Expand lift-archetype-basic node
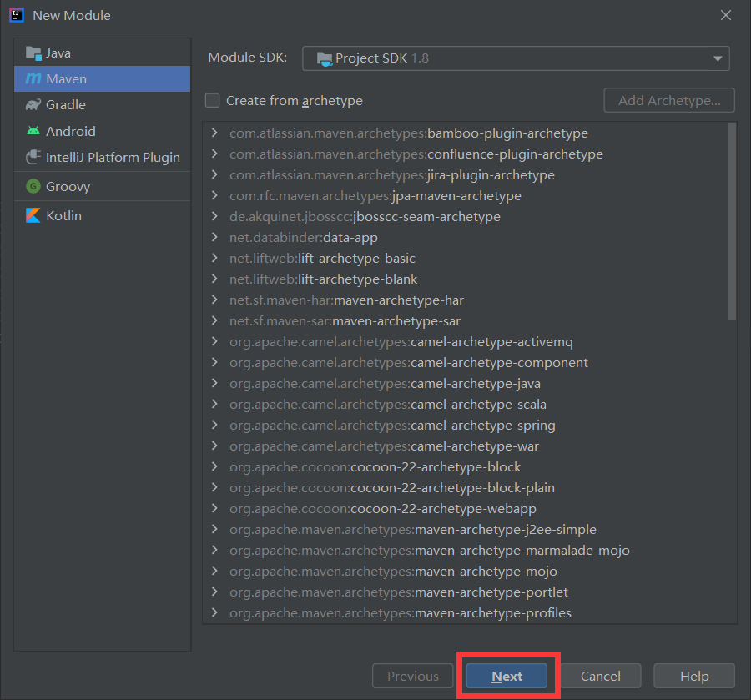This screenshot has height=700, width=751. 214,258
